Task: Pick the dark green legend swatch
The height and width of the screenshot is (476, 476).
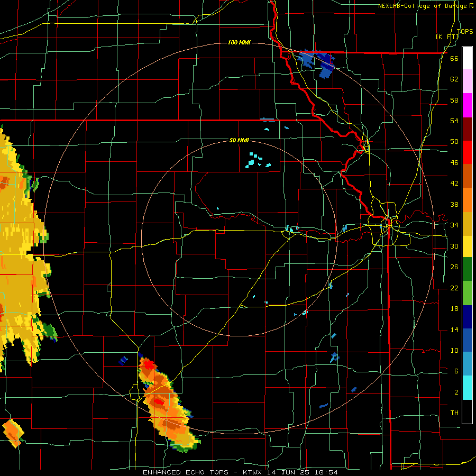Action: 467,269
